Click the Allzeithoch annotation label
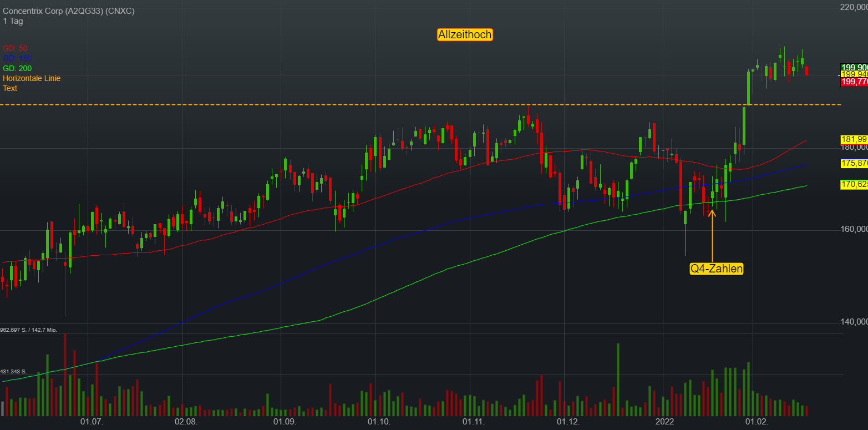Image resolution: width=868 pixels, height=430 pixels. pyautogui.click(x=465, y=34)
